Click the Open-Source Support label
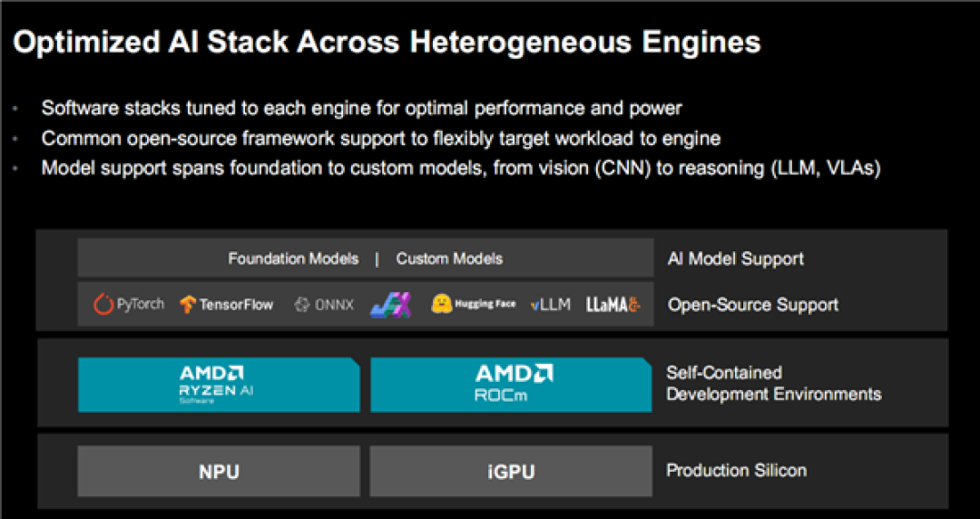This screenshot has height=519, width=980. (753, 305)
